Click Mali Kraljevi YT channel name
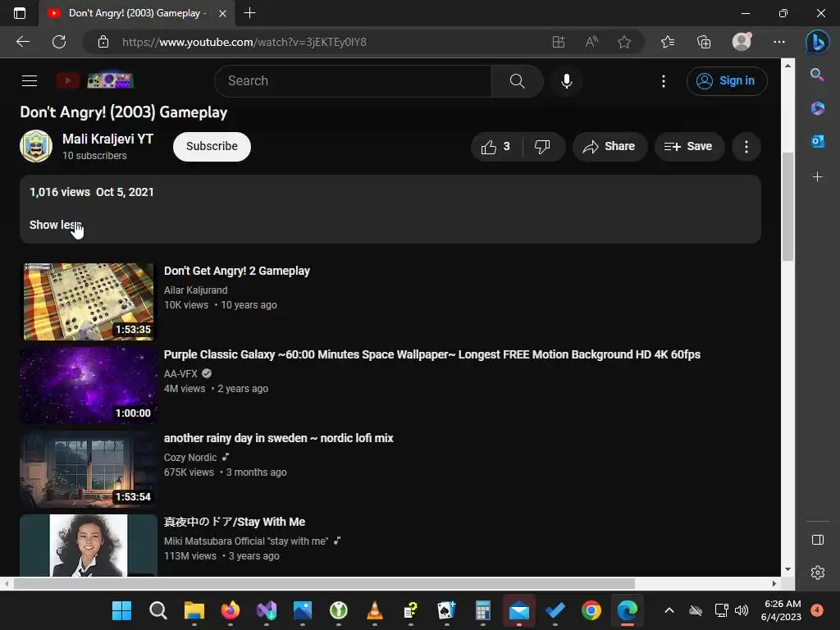Image resolution: width=840 pixels, height=630 pixels. coord(107,139)
